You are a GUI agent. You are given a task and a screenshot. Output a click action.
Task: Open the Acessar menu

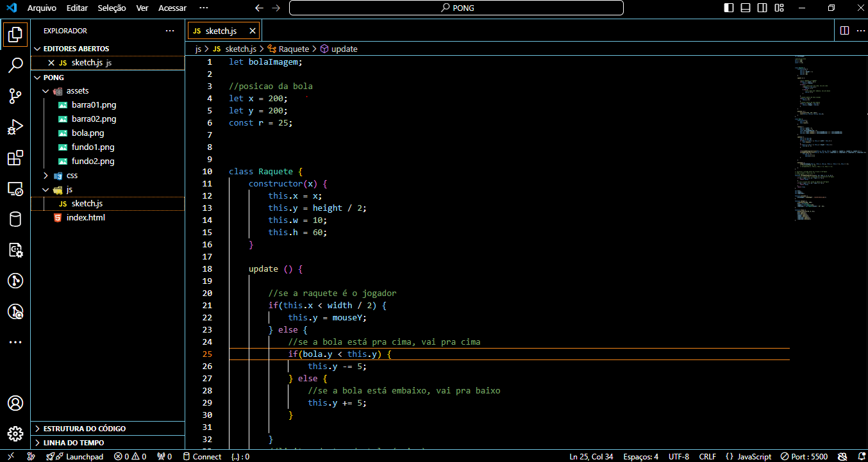[x=172, y=8]
